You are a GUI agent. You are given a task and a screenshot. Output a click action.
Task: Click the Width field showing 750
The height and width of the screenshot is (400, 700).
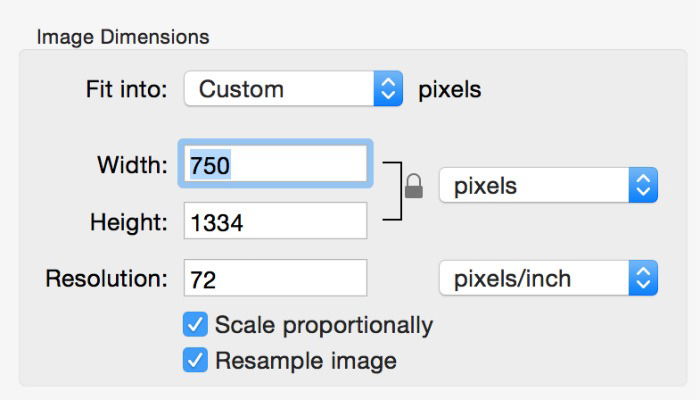coord(275,164)
